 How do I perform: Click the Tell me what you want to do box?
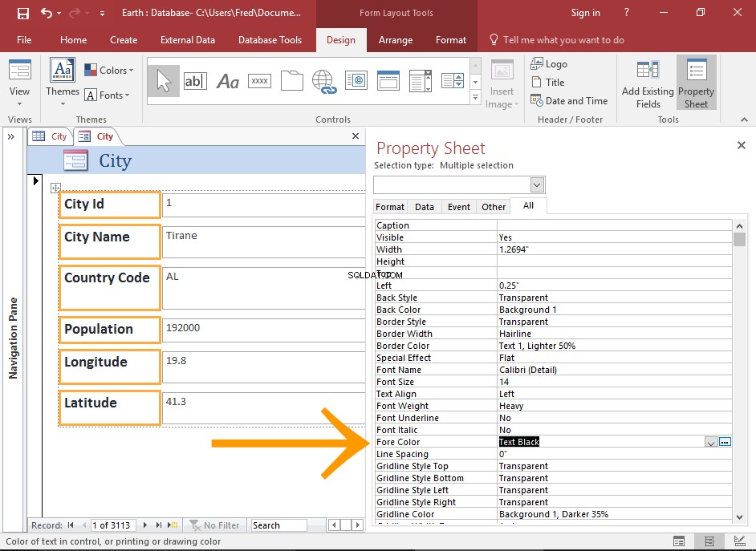(557, 40)
